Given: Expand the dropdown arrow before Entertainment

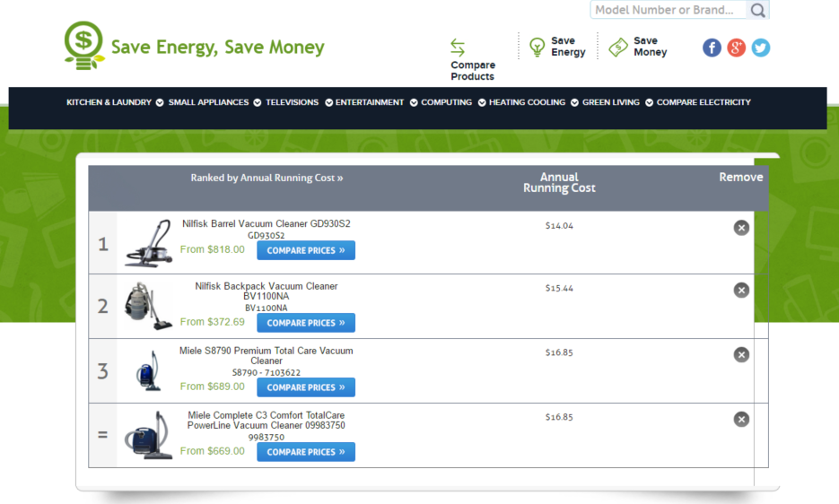Looking at the screenshot, I should pos(329,103).
